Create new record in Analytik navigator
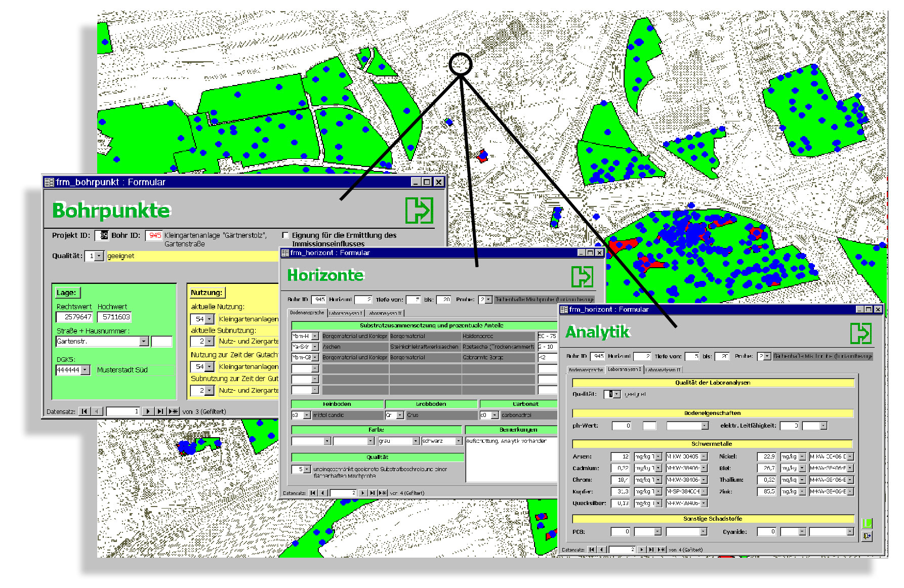Screen dimensions: 904x588 pyautogui.click(x=661, y=550)
